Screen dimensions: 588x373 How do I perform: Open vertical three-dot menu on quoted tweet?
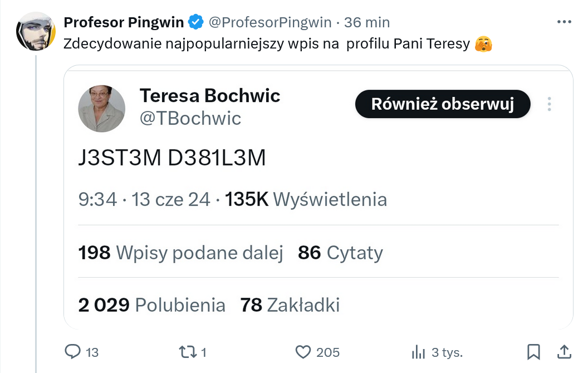pyautogui.click(x=549, y=104)
